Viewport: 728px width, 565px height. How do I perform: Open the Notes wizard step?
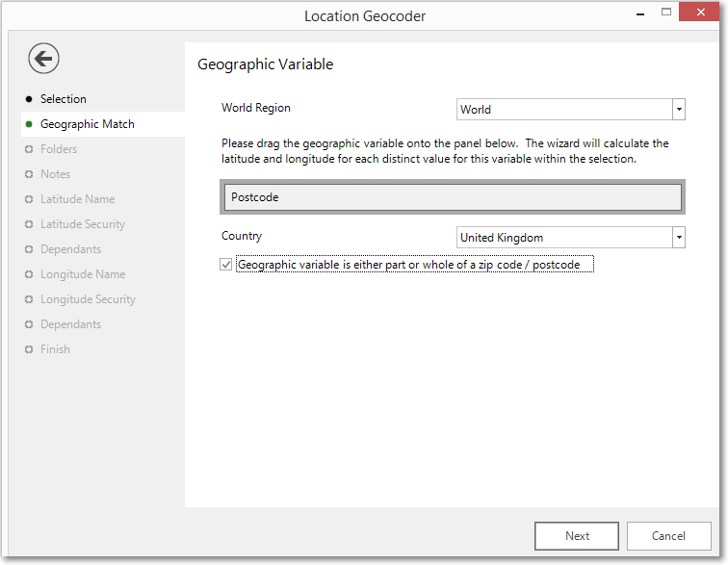(55, 174)
